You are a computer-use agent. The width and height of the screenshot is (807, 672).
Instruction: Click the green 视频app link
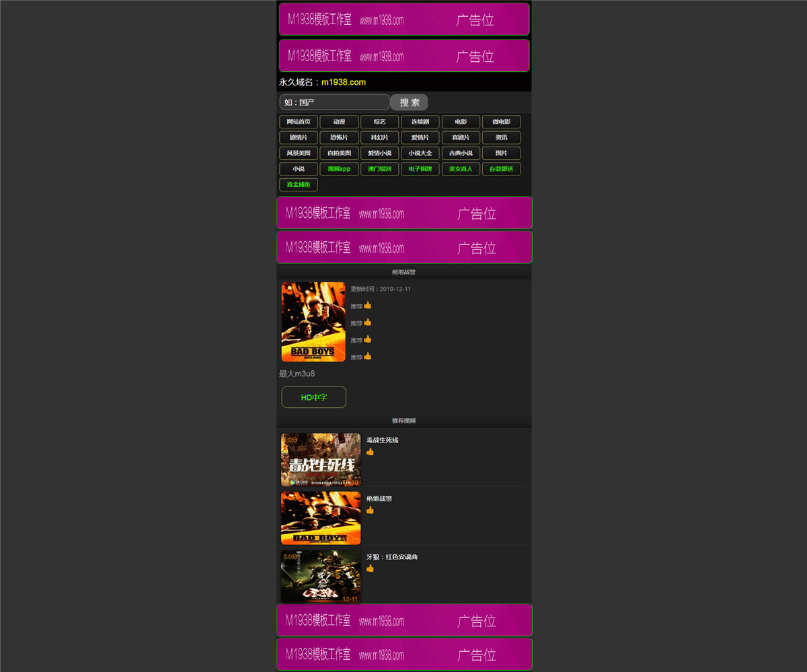click(x=339, y=169)
